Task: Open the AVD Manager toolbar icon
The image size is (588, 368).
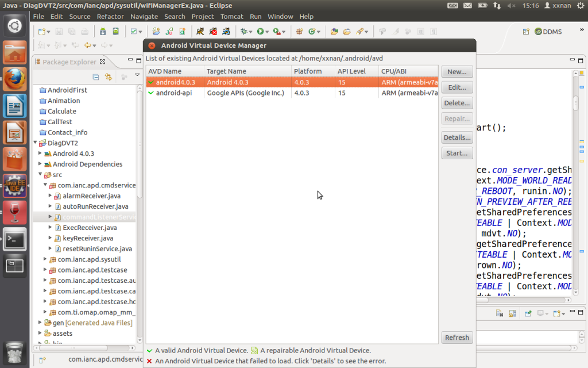Action: click(116, 32)
